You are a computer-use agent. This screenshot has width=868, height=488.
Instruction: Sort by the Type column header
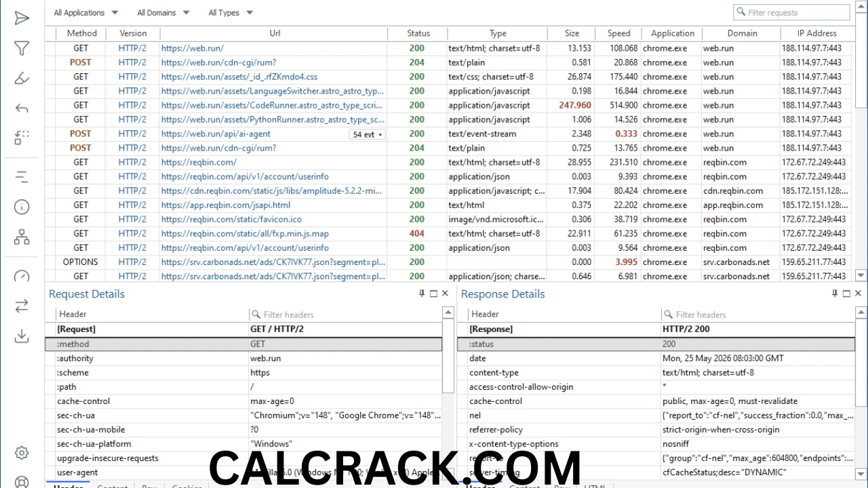click(498, 33)
